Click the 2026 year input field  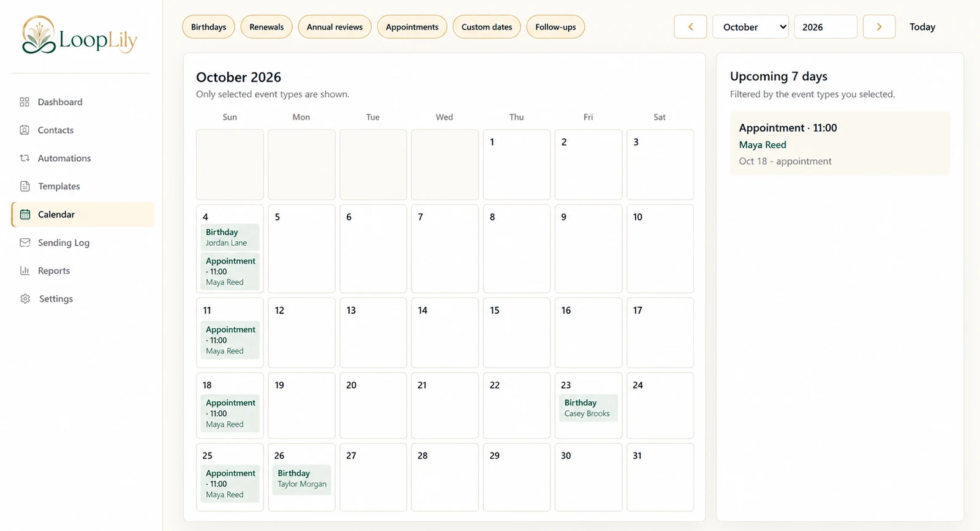[x=825, y=27]
